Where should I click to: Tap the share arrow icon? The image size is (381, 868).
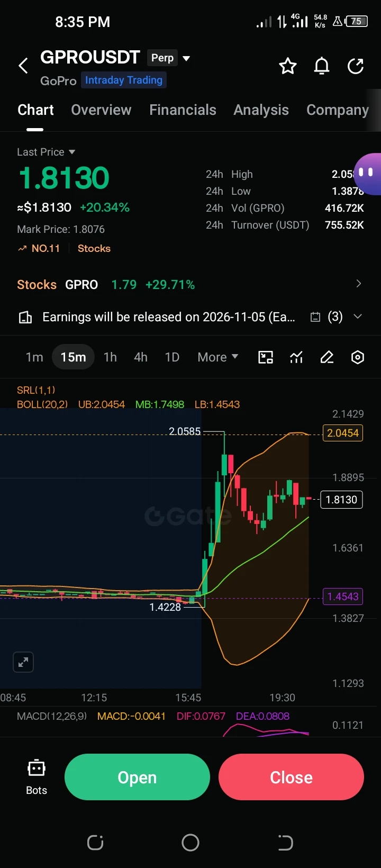pos(356,66)
